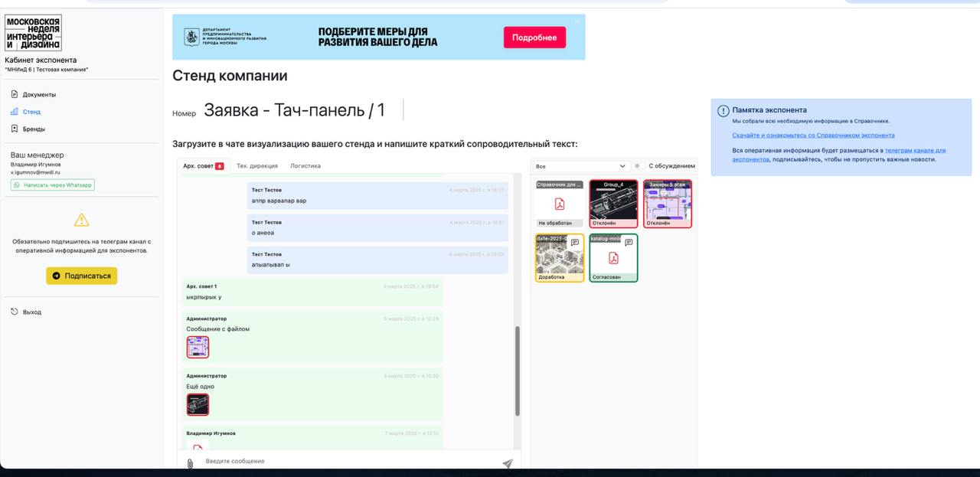Click message text 'апр варвапар вар'
This screenshot has width=980, height=477.
(x=279, y=201)
